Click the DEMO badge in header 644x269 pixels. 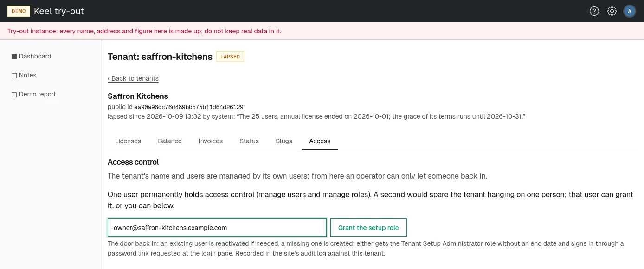coord(19,11)
